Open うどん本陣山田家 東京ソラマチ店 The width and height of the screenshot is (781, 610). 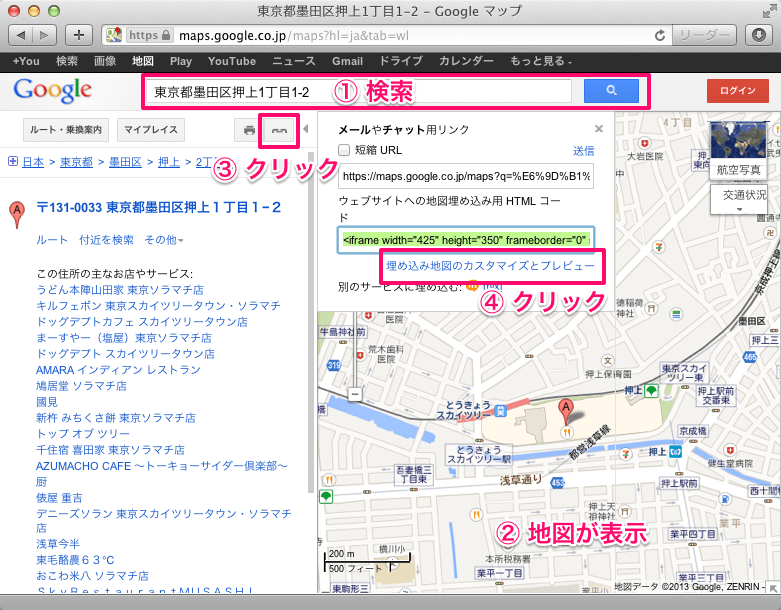tap(120, 290)
